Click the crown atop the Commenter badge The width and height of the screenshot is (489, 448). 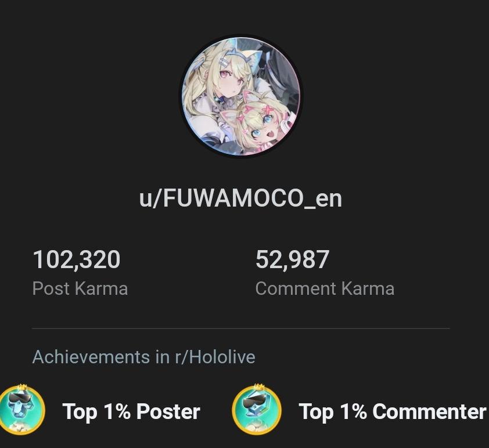[x=258, y=387]
